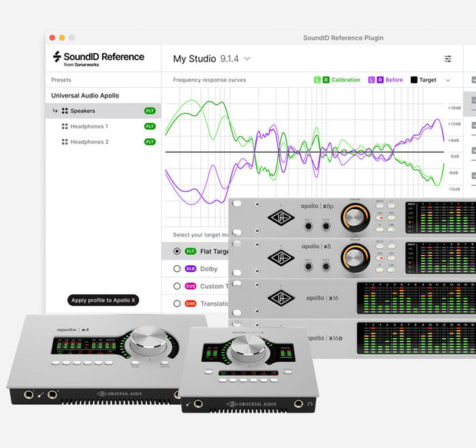Open the settings sliders icon beside My Studio

[448, 58]
